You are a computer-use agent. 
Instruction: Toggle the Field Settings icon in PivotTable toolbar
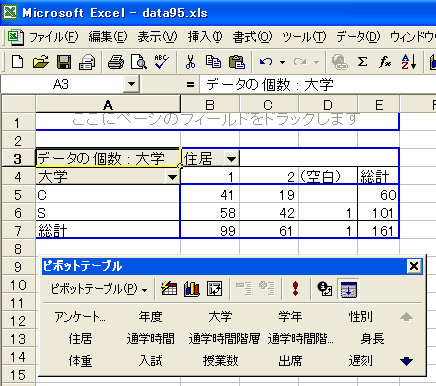tap(325, 289)
